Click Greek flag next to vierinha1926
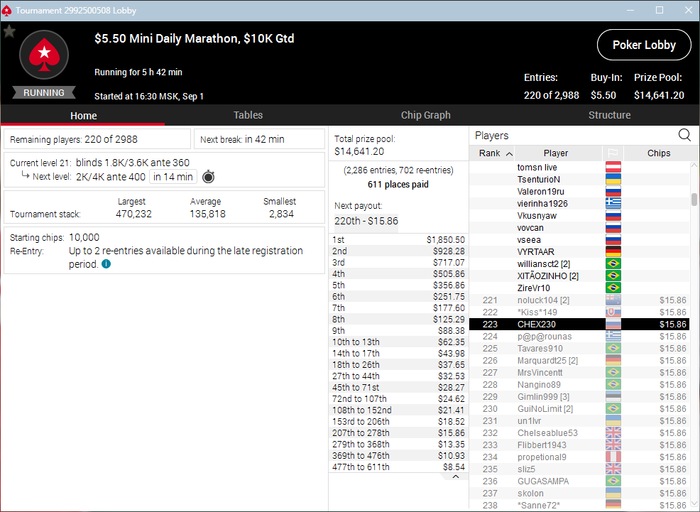The height and width of the screenshot is (512, 700). pos(613,204)
